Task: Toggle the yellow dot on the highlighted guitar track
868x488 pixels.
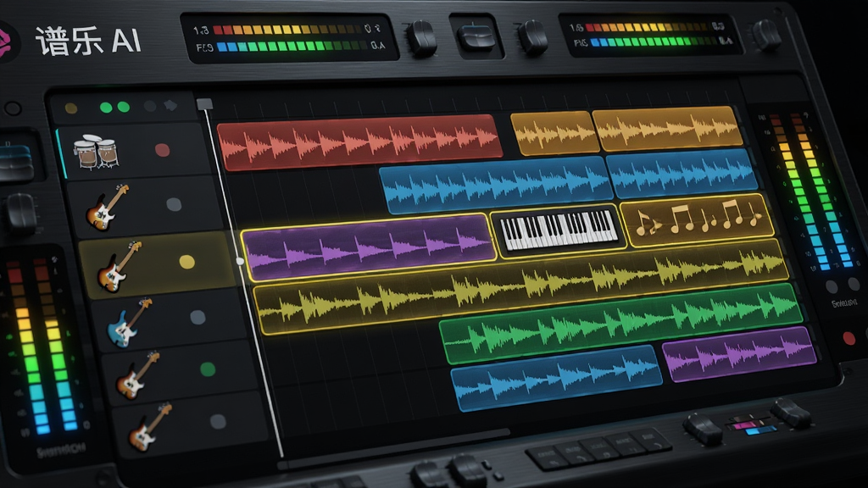Action: [x=187, y=262]
